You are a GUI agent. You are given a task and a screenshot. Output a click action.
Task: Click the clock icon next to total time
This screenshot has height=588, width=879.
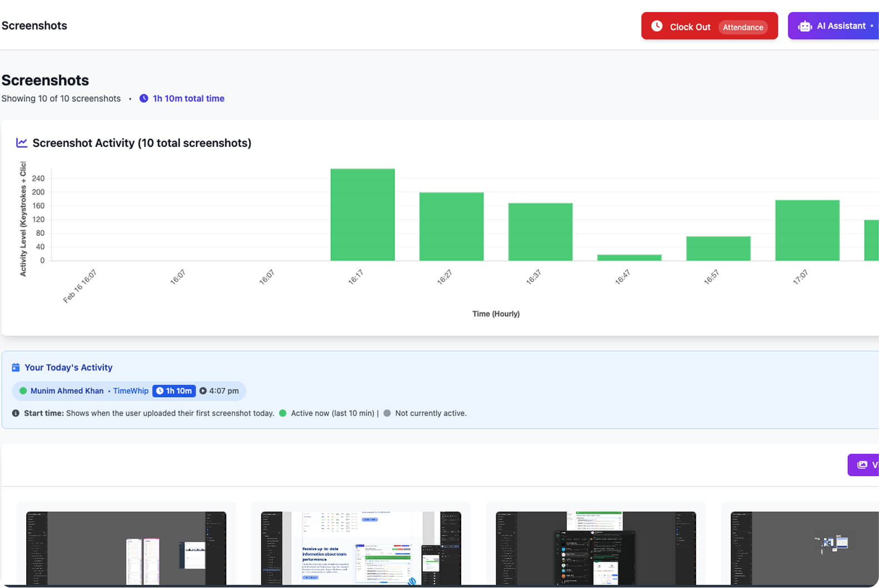pyautogui.click(x=144, y=98)
